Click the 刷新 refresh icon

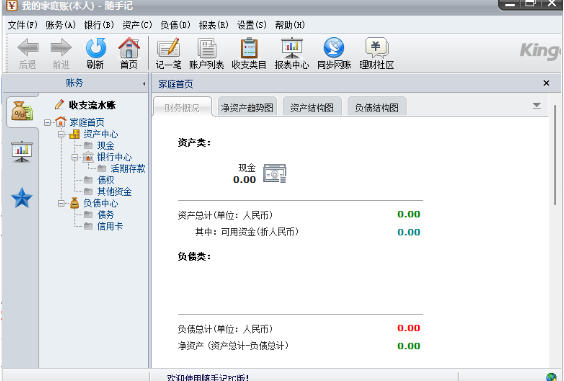tap(96, 47)
